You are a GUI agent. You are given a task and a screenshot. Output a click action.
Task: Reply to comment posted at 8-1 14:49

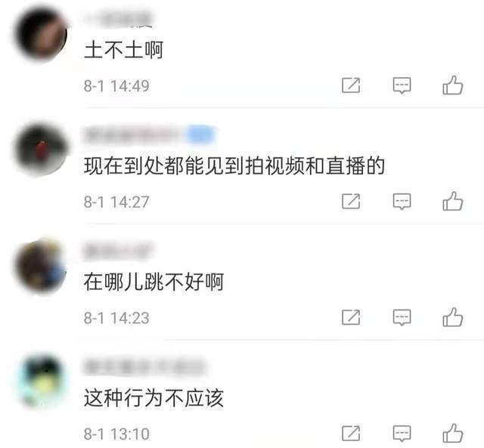click(x=402, y=85)
